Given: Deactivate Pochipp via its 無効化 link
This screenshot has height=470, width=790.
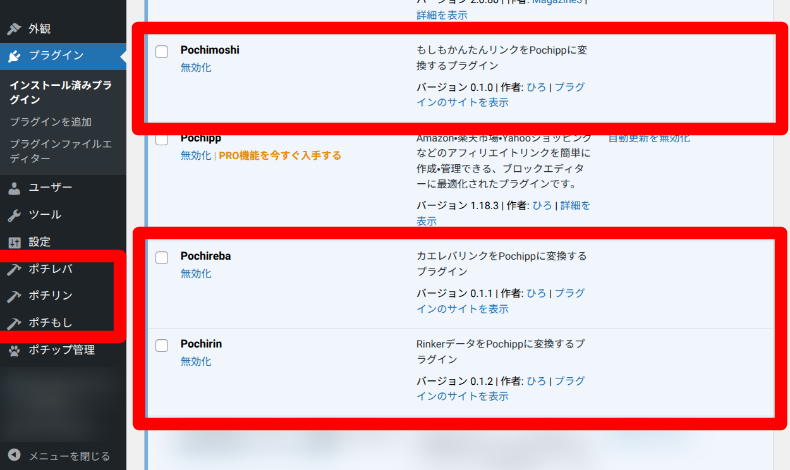Looking at the screenshot, I should coord(196,156).
